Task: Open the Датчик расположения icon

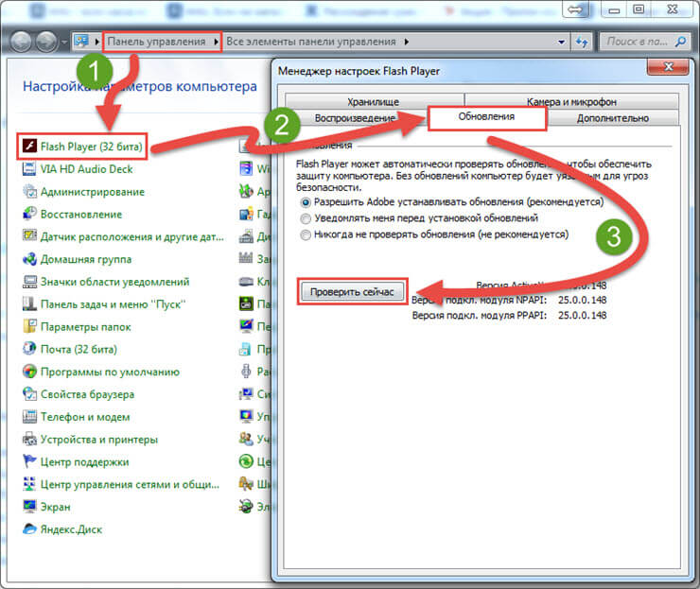Action: [x=30, y=236]
